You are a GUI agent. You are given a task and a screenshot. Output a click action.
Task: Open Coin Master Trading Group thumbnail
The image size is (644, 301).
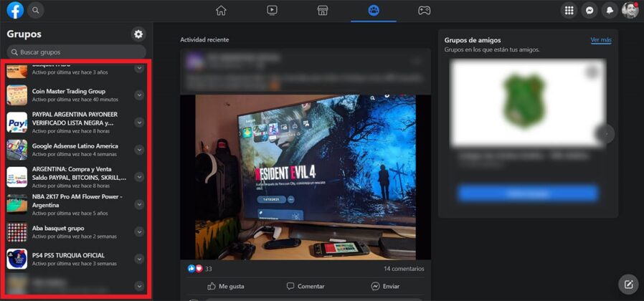click(x=16, y=95)
